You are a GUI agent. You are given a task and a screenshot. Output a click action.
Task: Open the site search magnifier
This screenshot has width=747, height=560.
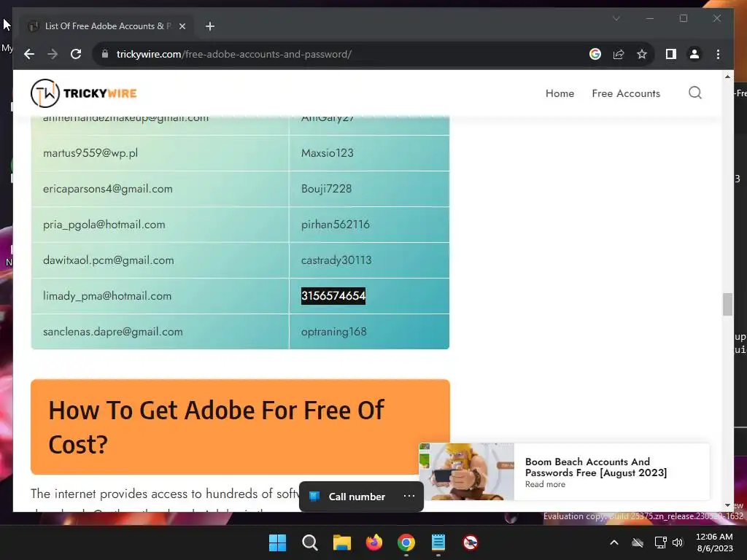coord(695,93)
